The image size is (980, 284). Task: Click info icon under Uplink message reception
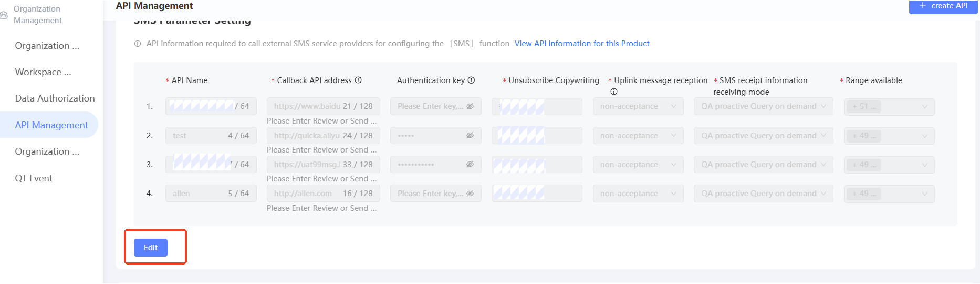coord(613,92)
